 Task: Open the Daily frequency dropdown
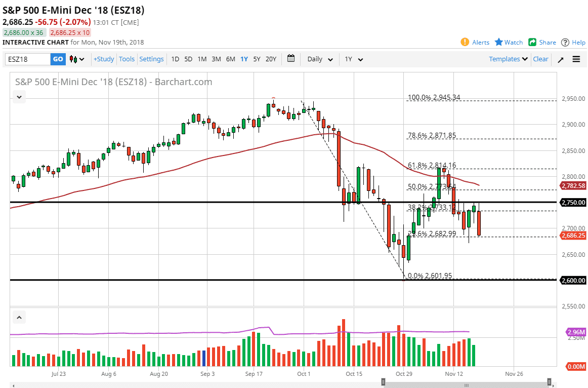[x=319, y=59]
